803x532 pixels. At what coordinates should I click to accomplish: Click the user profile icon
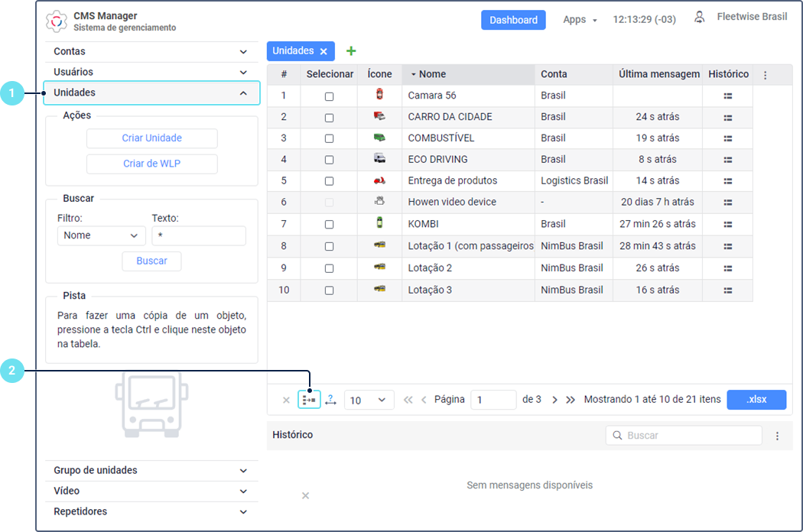point(699,17)
